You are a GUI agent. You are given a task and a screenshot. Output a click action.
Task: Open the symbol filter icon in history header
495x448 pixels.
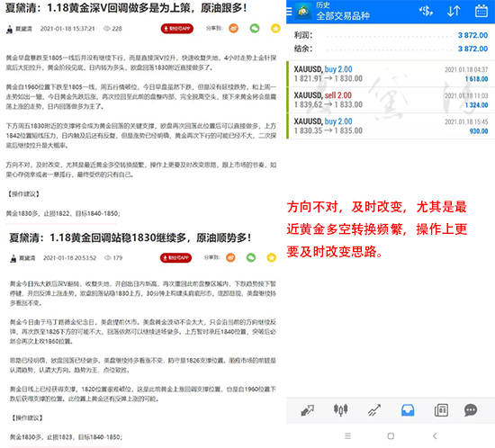426,12
